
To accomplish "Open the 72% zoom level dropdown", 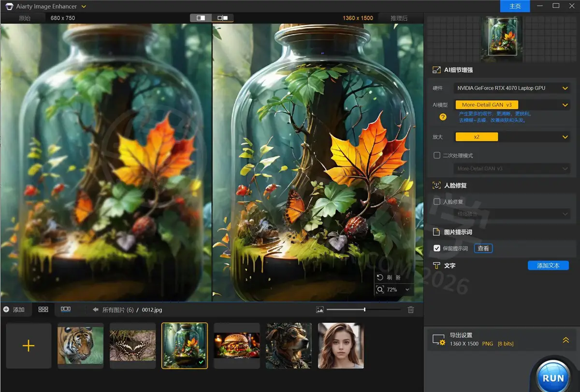I will click(407, 290).
